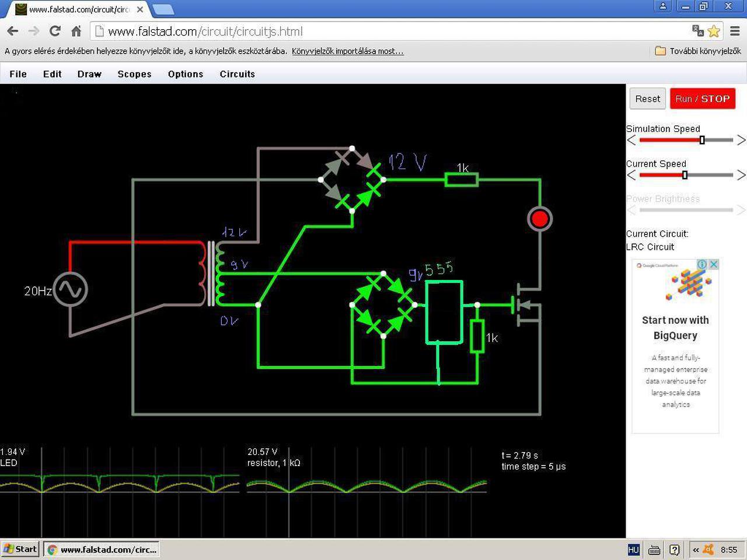Viewport: 747px width, 560px height.
Task: Click the LED scope waveform
Action: (x=120, y=484)
